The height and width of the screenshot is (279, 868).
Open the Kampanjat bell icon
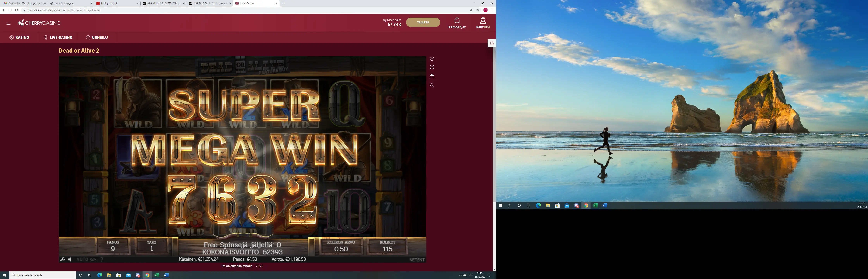[x=457, y=21]
